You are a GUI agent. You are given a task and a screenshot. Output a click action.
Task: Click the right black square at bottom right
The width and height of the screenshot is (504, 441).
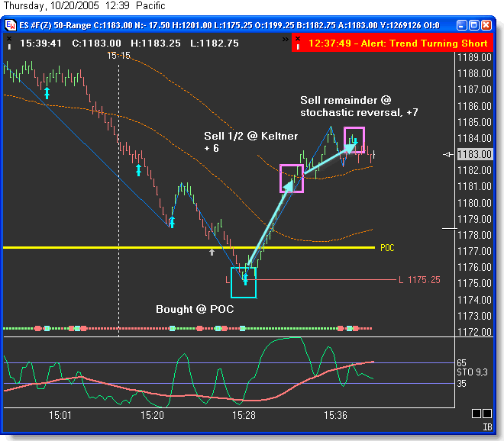pos(488,414)
